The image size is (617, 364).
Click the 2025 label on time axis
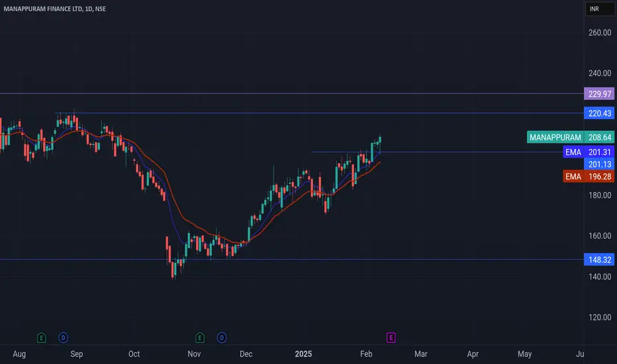[x=303, y=354]
